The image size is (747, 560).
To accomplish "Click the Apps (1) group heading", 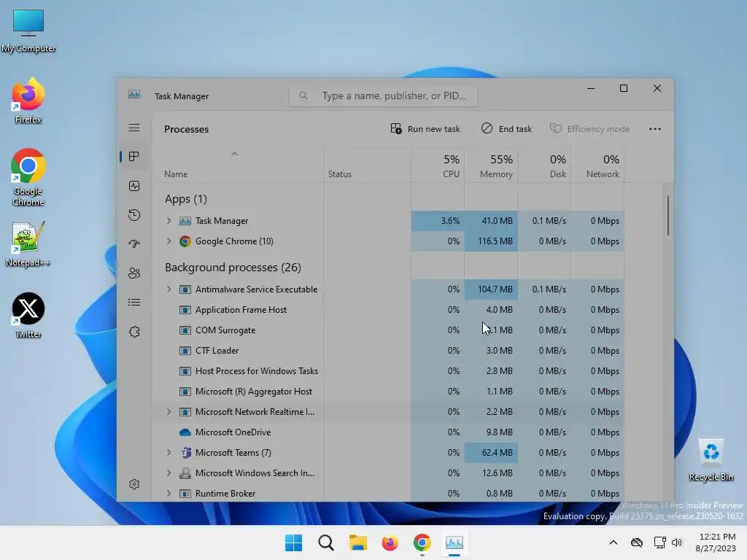I will click(x=186, y=199).
